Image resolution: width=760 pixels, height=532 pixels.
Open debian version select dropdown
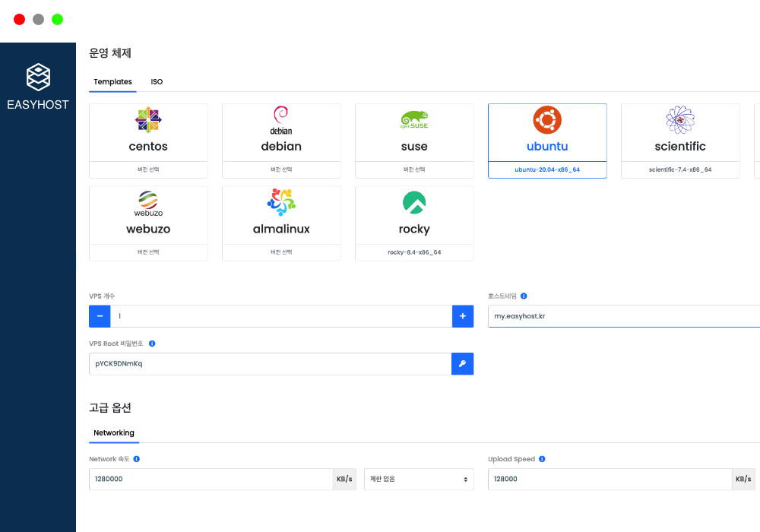[281, 169]
